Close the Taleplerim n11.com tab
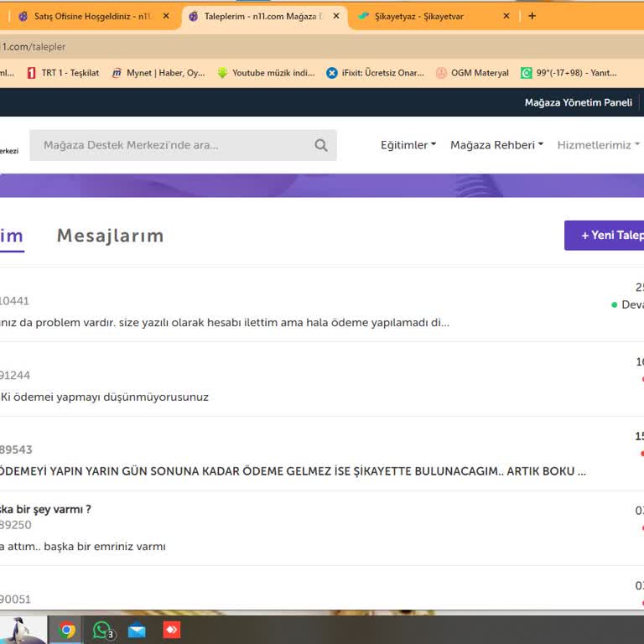Viewport: 644px width, 644px height. [x=336, y=16]
